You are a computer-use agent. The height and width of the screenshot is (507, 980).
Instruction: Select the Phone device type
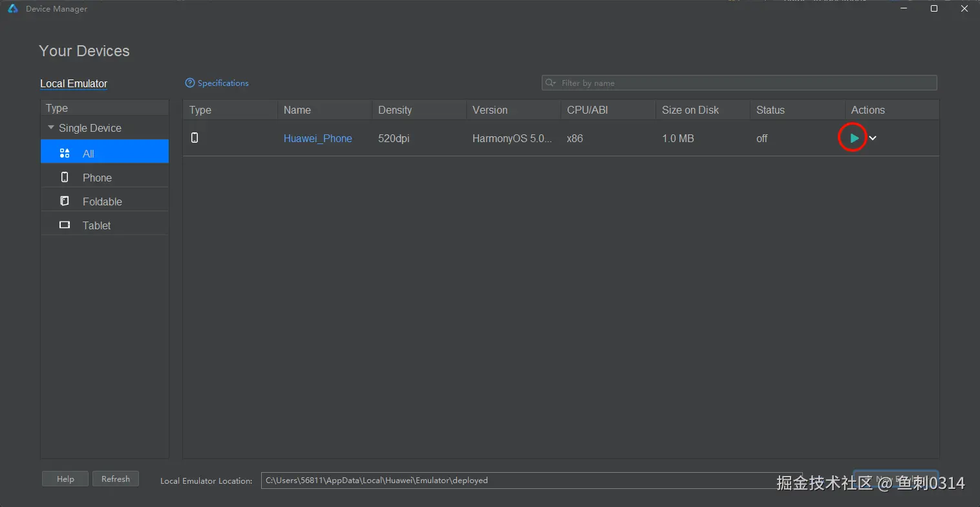105,178
